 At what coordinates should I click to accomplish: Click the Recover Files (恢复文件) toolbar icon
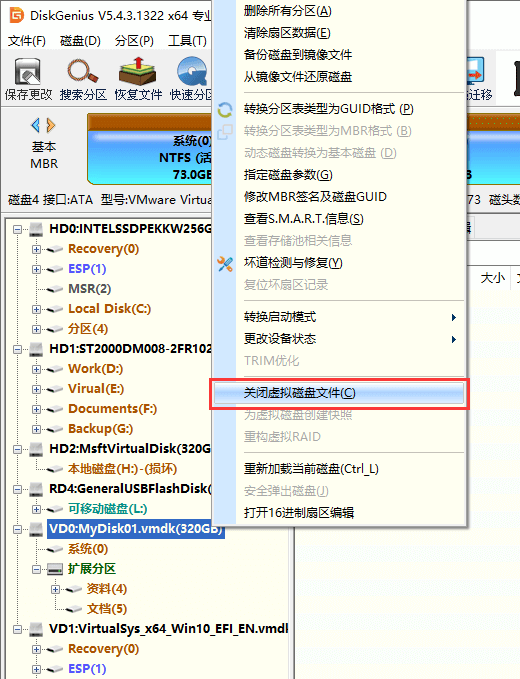[138, 71]
